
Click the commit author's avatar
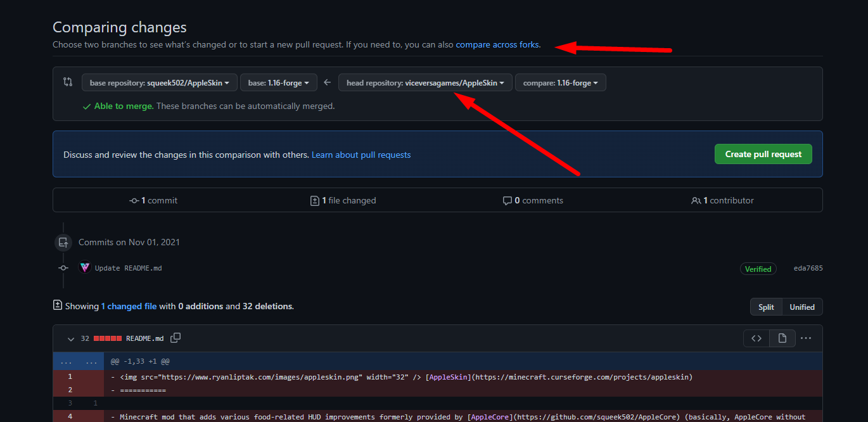(84, 267)
